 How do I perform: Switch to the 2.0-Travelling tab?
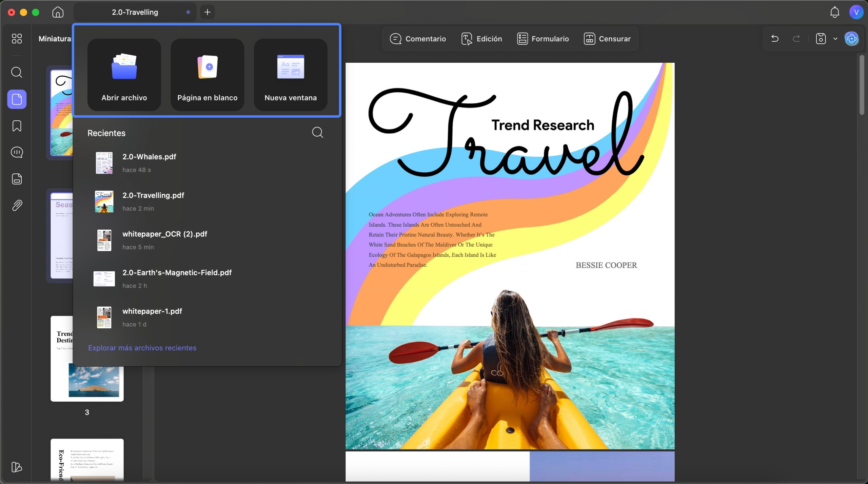135,12
